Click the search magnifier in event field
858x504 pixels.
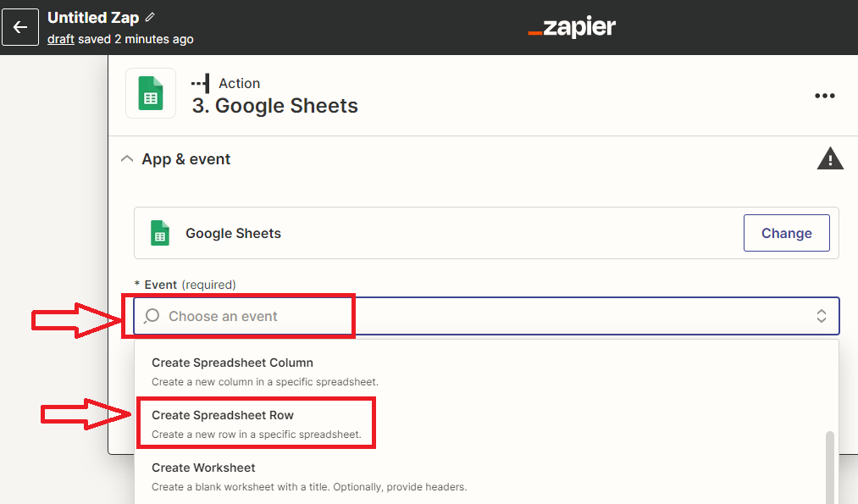pos(152,316)
